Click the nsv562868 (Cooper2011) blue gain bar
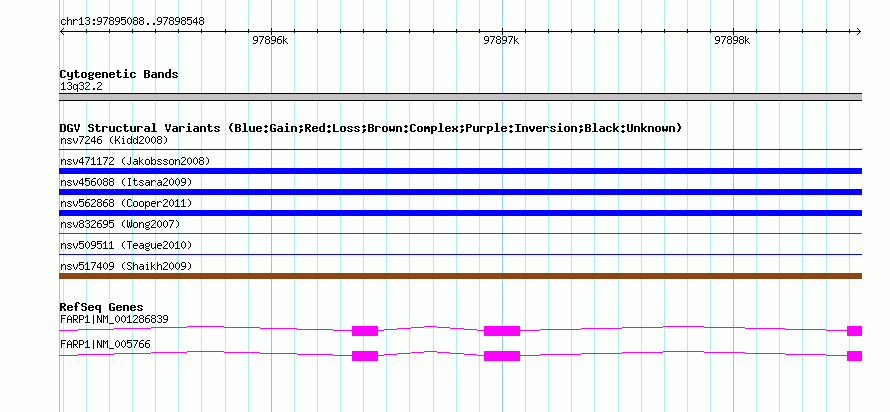This screenshot has width=890, height=412. (x=460, y=213)
